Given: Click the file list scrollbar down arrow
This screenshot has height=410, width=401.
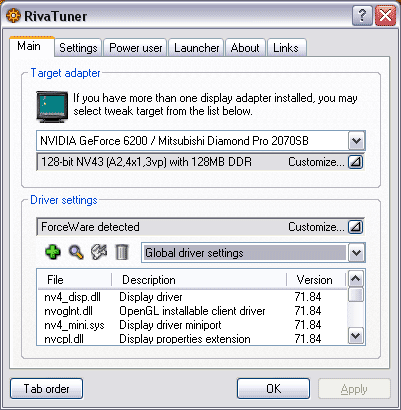Looking at the screenshot, I should (x=355, y=335).
